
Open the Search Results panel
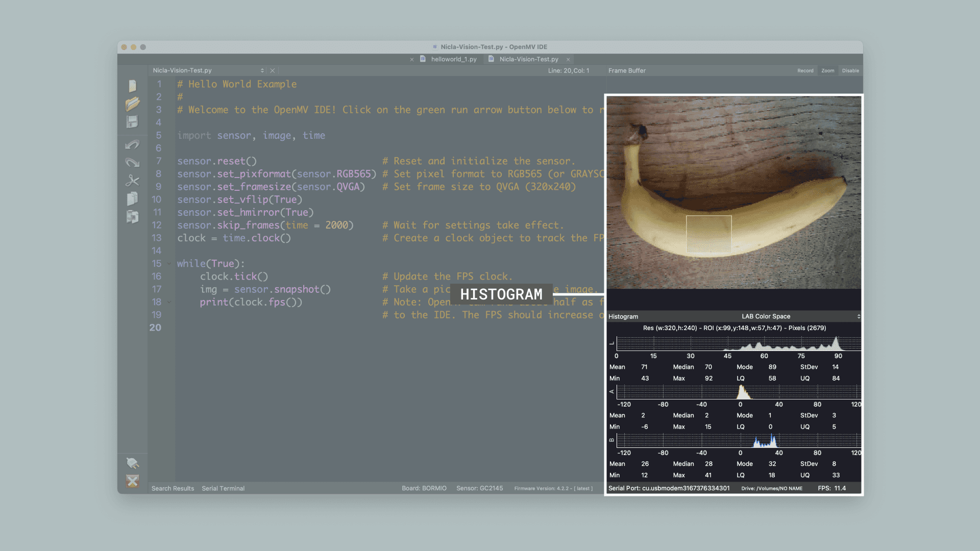[x=173, y=488]
